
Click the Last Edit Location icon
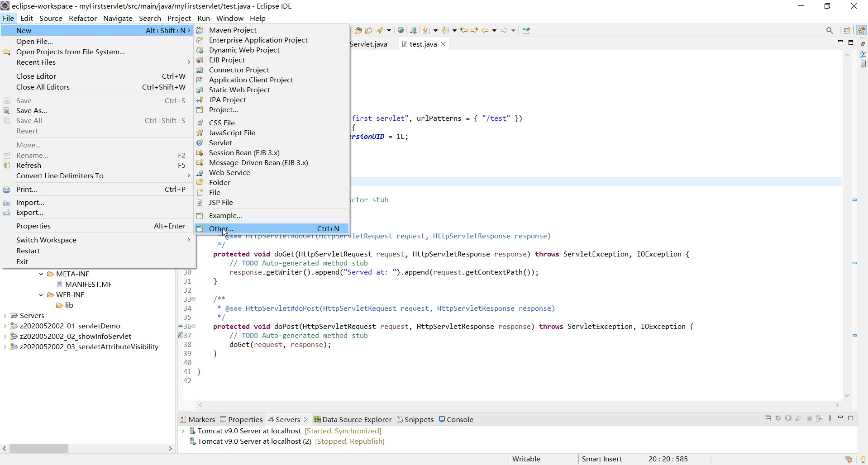[x=464, y=30]
